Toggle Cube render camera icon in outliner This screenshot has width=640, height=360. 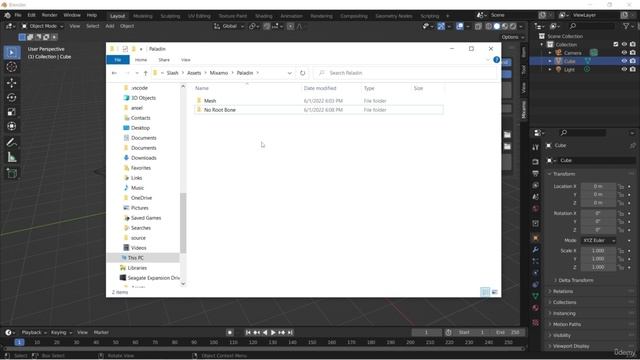633,61
